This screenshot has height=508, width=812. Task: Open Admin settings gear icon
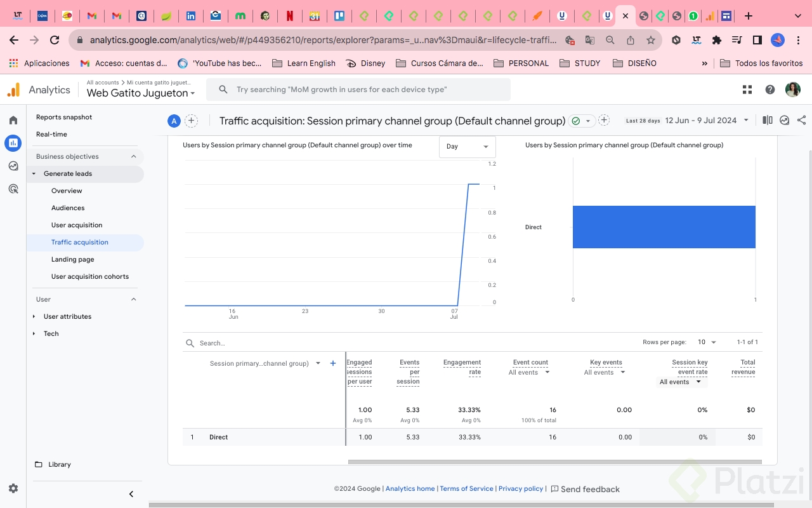pos(13,488)
